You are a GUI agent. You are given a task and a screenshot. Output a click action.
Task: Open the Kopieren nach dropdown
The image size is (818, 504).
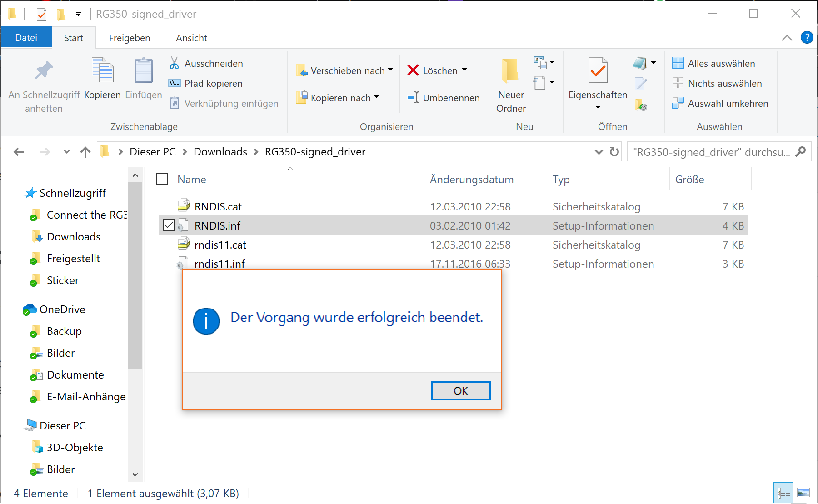point(376,98)
